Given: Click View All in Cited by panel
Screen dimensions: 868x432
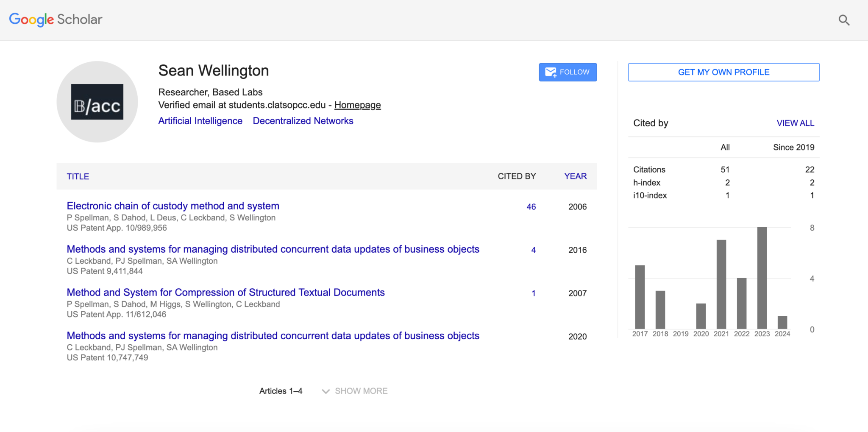Looking at the screenshot, I should point(795,123).
